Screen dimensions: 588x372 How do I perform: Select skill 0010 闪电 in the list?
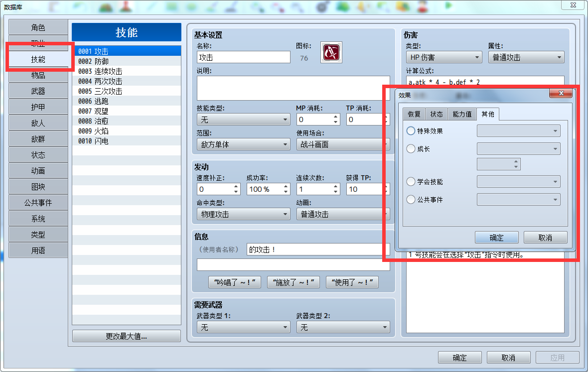(127, 141)
